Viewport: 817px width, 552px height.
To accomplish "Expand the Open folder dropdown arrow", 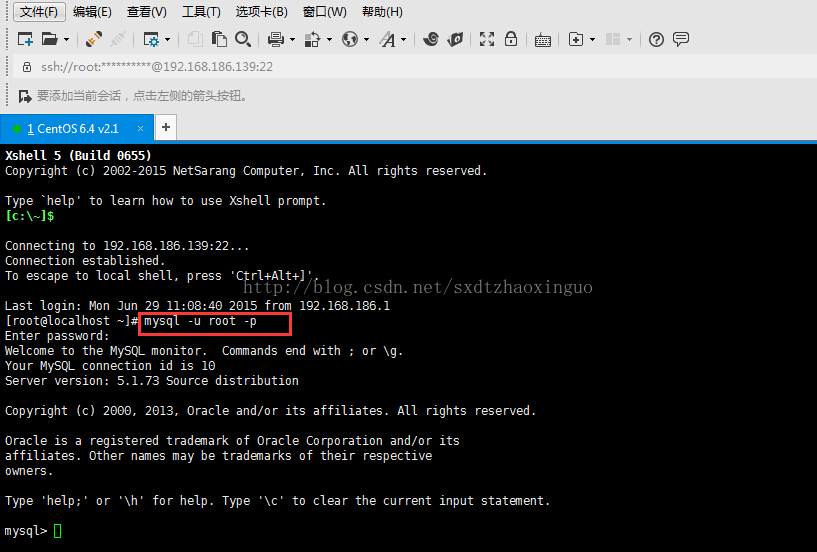I will click(x=66, y=39).
